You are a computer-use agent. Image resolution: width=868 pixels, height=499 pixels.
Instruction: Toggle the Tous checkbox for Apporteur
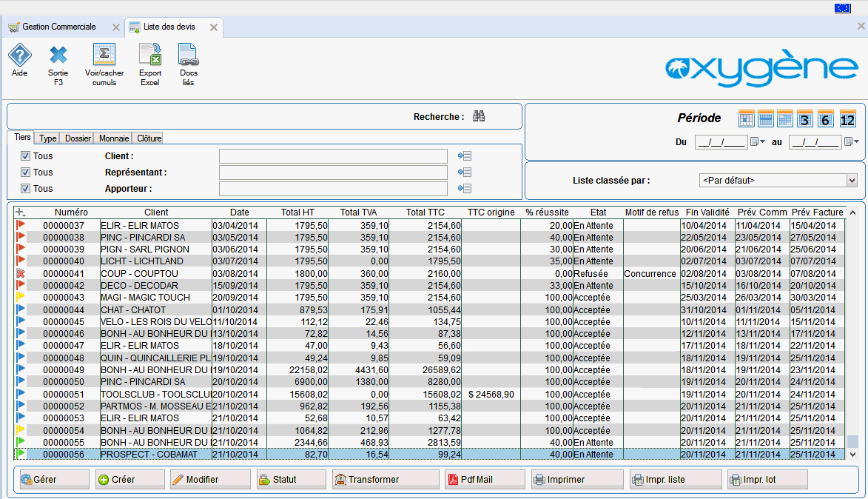25,189
